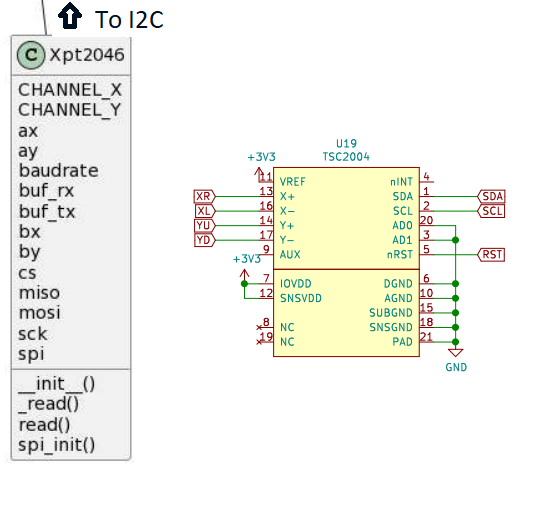534x528 pixels.
Task: Select the no-connect X mark on pin 19
Action: point(259,342)
